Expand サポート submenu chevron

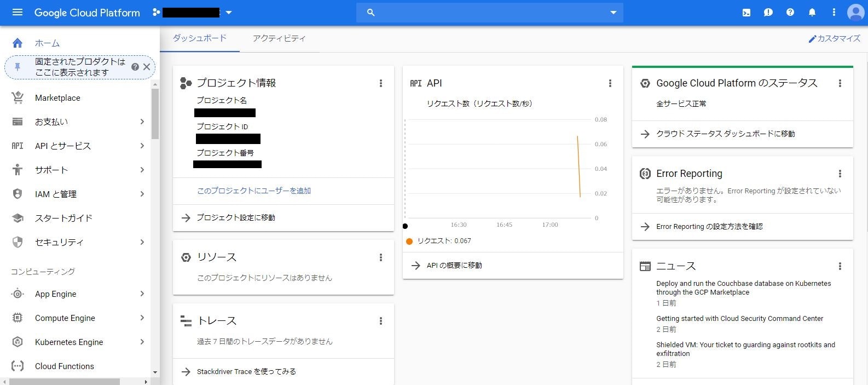click(142, 170)
